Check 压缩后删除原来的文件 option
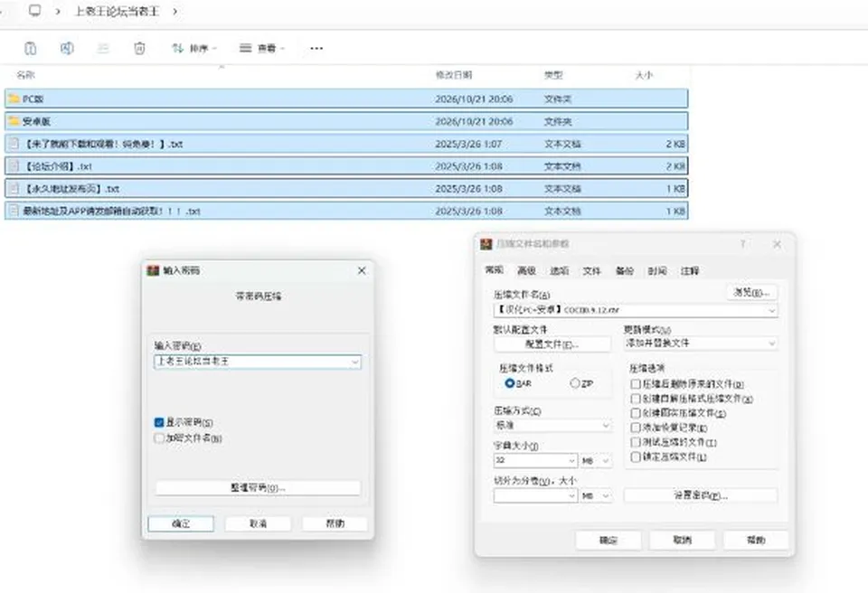This screenshot has height=593, width=868. [636, 383]
